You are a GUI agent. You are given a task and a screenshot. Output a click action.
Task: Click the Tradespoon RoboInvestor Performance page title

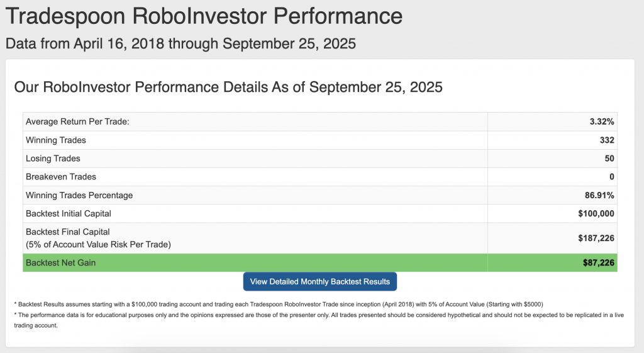coord(204,16)
